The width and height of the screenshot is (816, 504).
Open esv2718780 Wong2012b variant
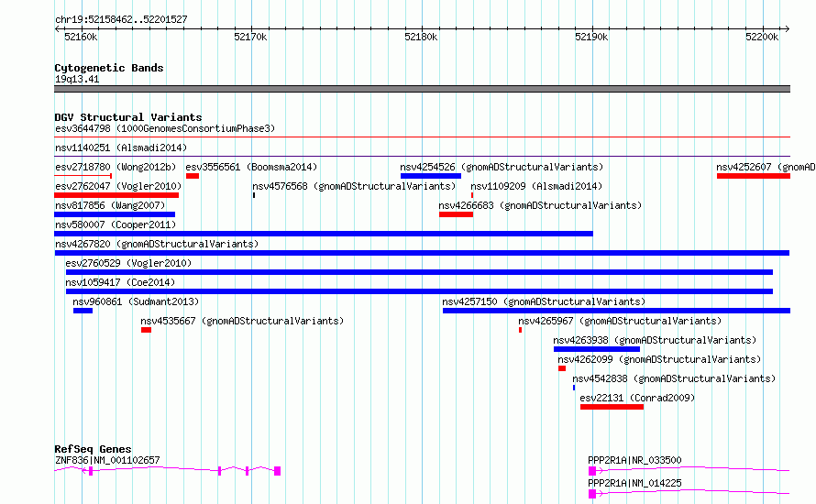(x=116, y=167)
